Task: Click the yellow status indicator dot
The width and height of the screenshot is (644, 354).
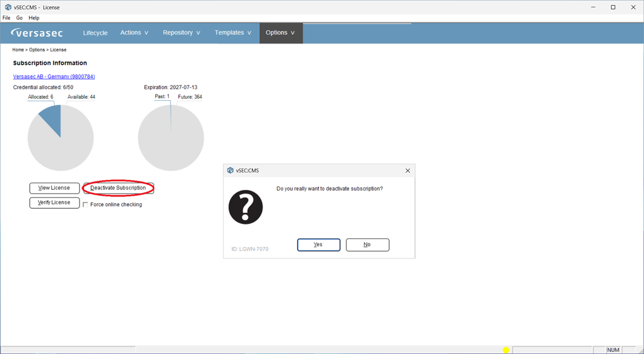Action: click(506, 350)
